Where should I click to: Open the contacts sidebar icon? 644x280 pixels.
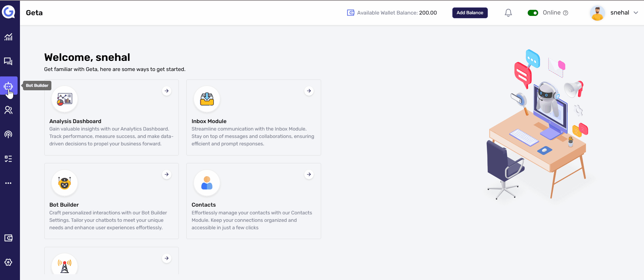tap(8, 110)
